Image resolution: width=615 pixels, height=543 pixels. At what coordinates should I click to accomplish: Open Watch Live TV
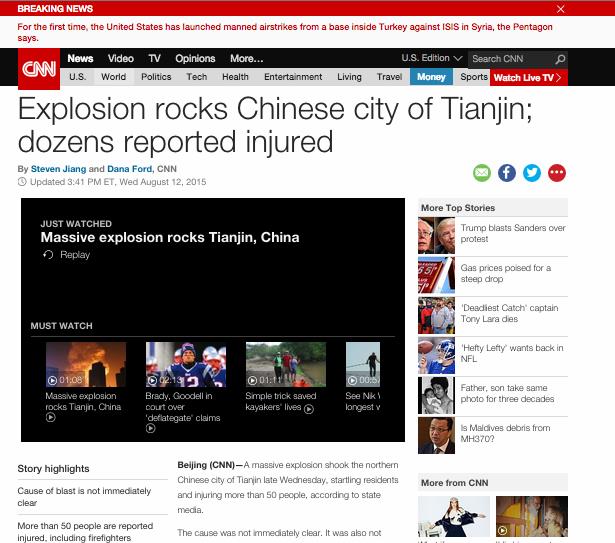(529, 77)
